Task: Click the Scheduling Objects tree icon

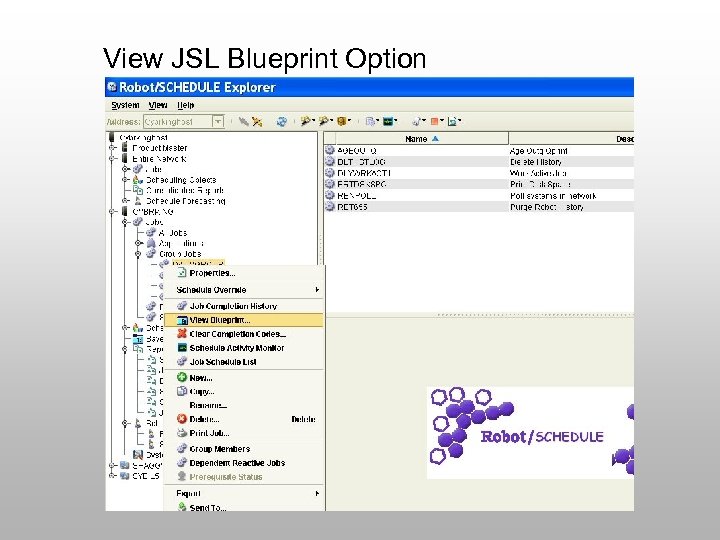Action: click(138, 180)
